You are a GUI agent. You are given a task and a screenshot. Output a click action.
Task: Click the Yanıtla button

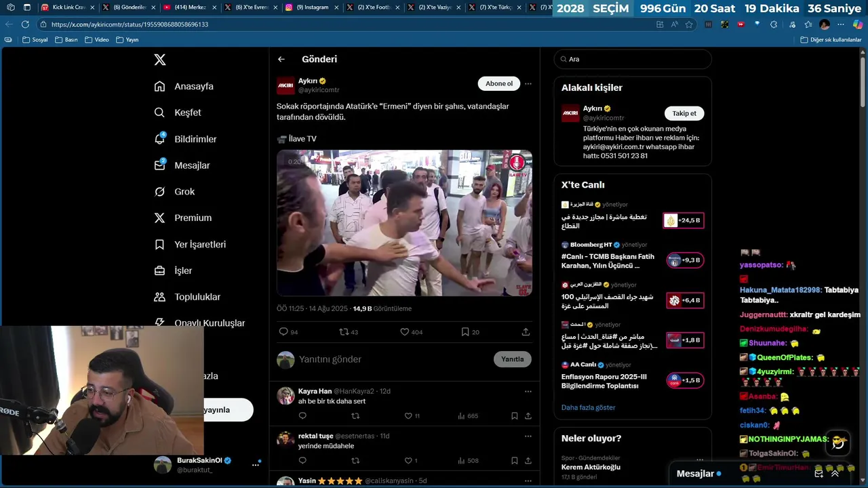(513, 359)
